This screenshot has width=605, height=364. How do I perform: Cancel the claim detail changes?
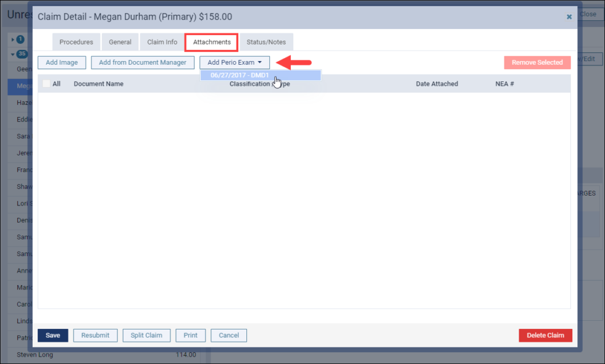[x=228, y=335]
